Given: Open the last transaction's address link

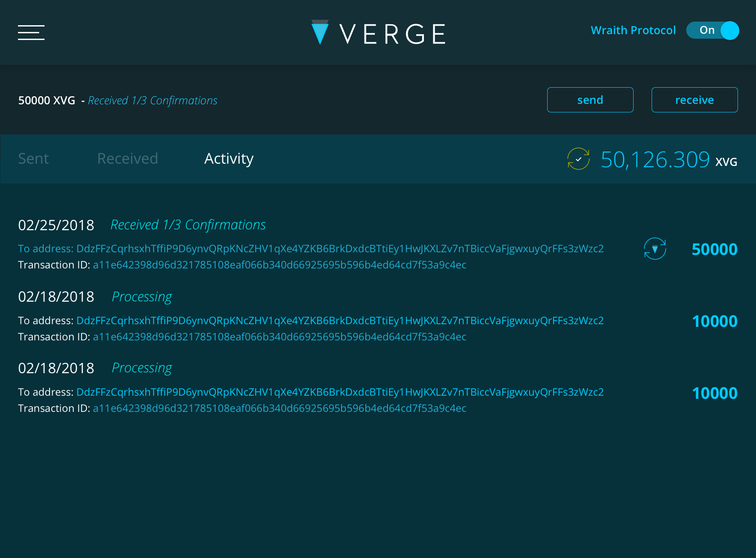Looking at the screenshot, I should click(340, 392).
